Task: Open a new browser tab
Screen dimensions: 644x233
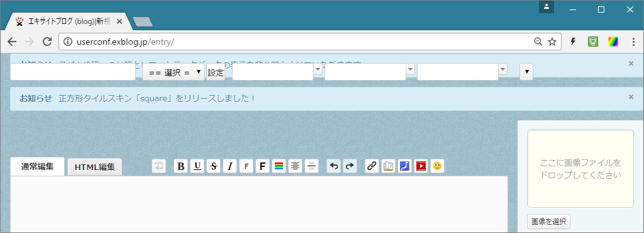Action: [x=143, y=22]
